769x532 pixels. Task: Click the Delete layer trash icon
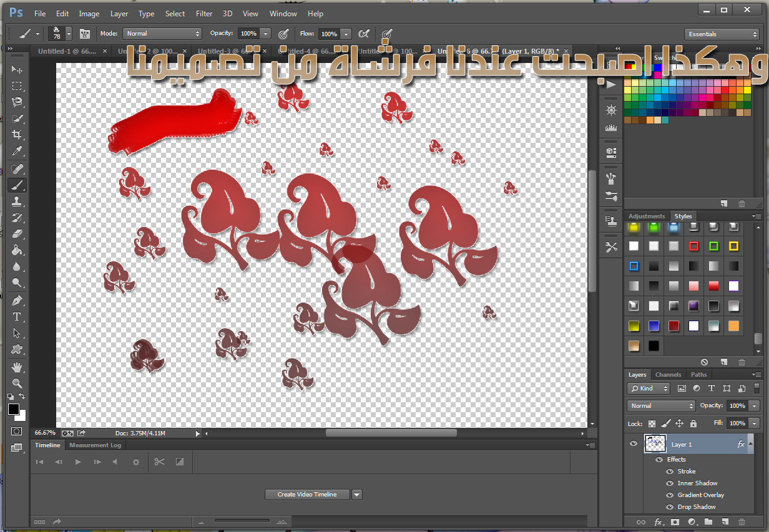742,521
